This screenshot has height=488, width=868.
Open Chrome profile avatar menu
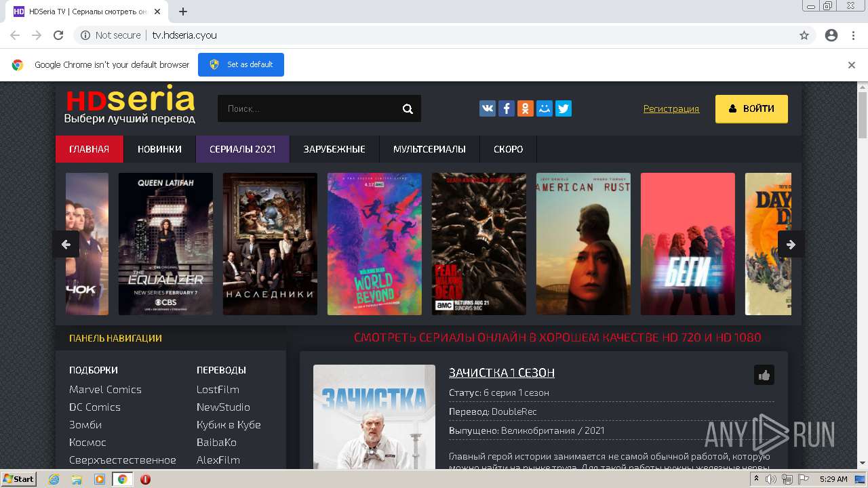[x=831, y=35]
